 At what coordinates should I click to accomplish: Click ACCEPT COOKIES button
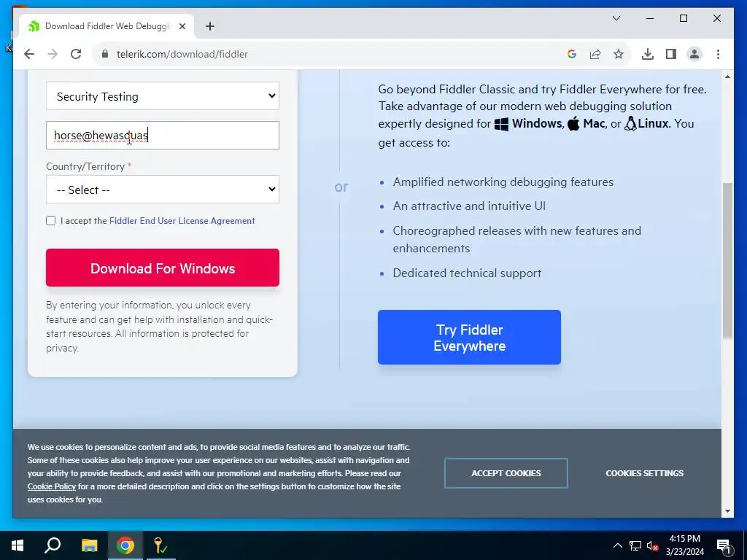[x=506, y=473]
